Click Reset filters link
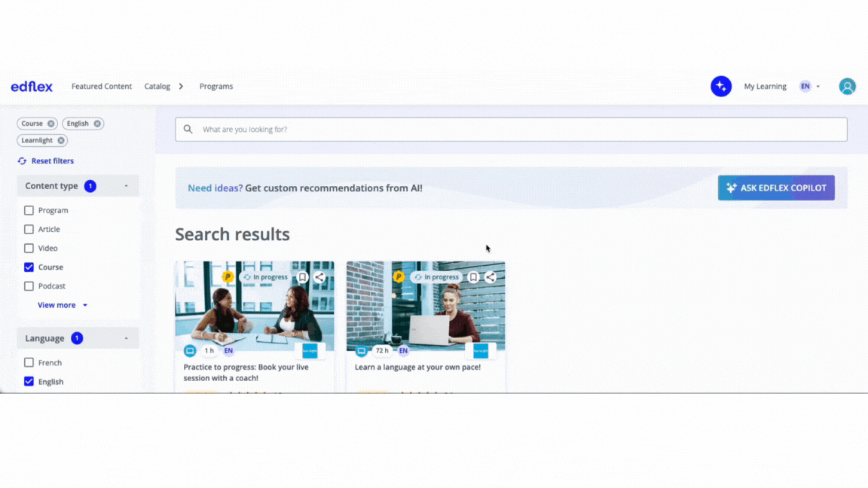Image resolution: width=868 pixels, height=488 pixels. (45, 161)
